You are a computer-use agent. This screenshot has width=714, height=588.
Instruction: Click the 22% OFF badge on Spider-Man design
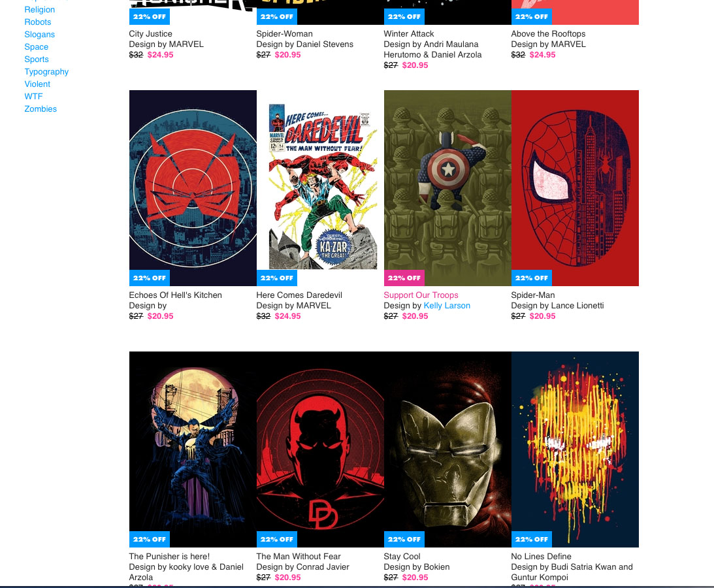(532, 278)
